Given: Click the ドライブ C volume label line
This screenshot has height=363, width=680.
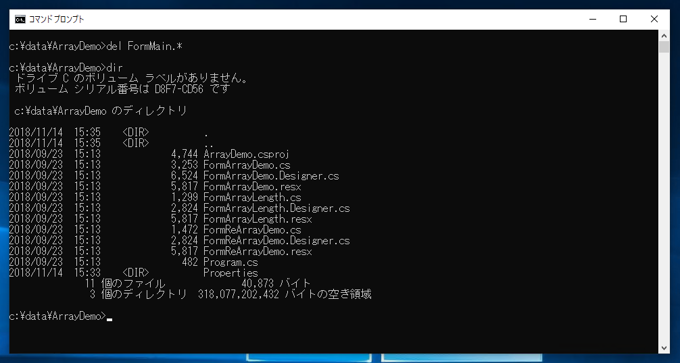Looking at the screenshot, I should pyautogui.click(x=131, y=79).
